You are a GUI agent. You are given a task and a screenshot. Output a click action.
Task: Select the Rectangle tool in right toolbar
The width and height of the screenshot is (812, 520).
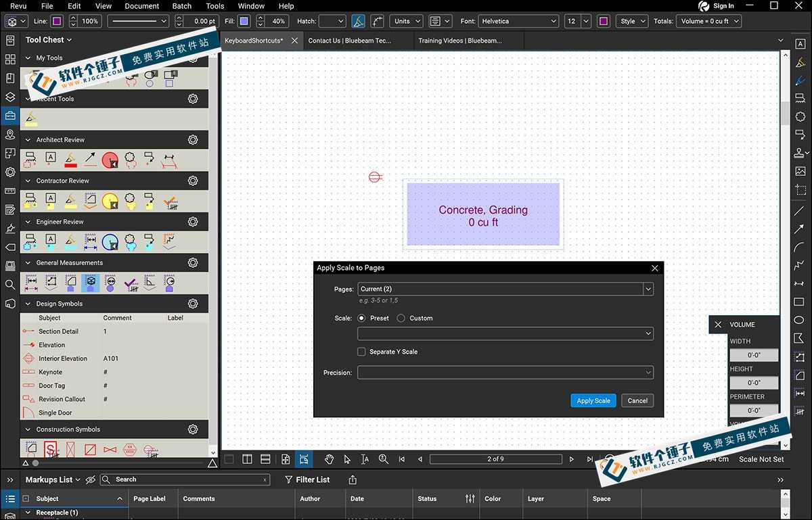(800, 302)
